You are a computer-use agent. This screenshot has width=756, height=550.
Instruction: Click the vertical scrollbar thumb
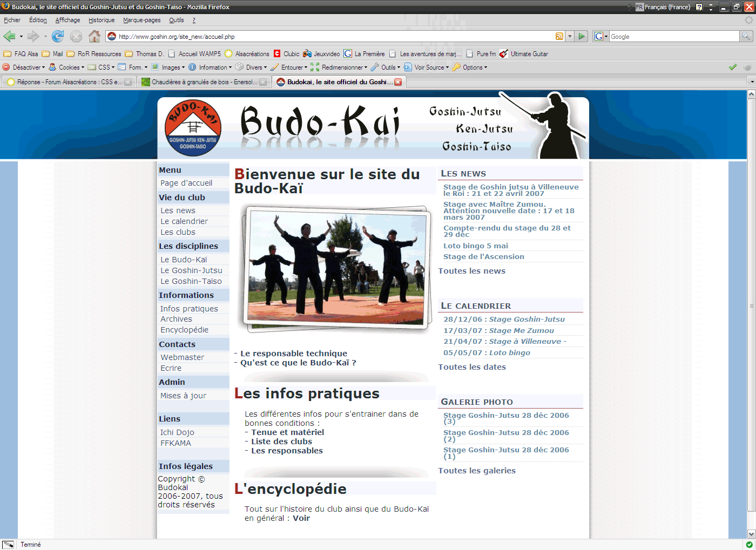(751, 305)
